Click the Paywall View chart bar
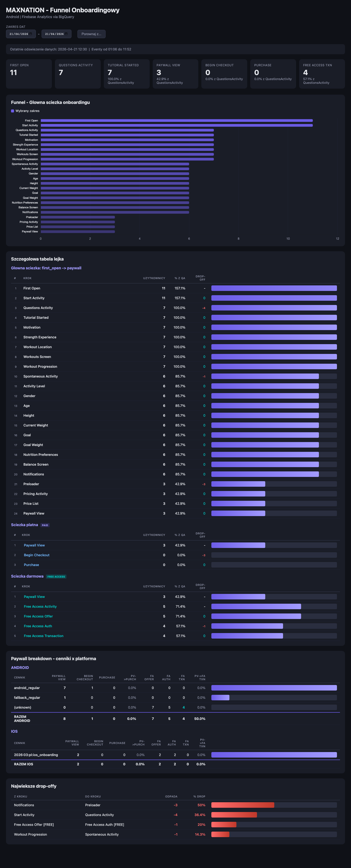This screenshot has width=351, height=868. tap(78, 231)
